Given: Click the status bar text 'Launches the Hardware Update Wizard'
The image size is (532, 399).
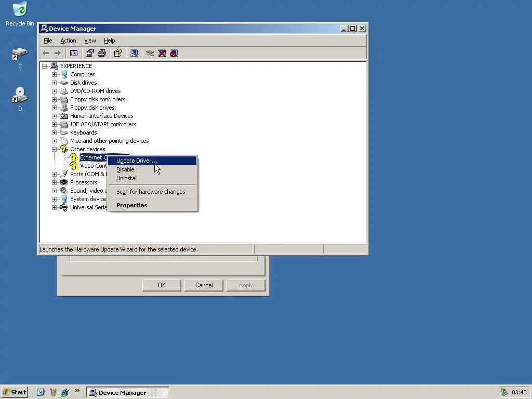Looking at the screenshot, I should click(x=118, y=249).
